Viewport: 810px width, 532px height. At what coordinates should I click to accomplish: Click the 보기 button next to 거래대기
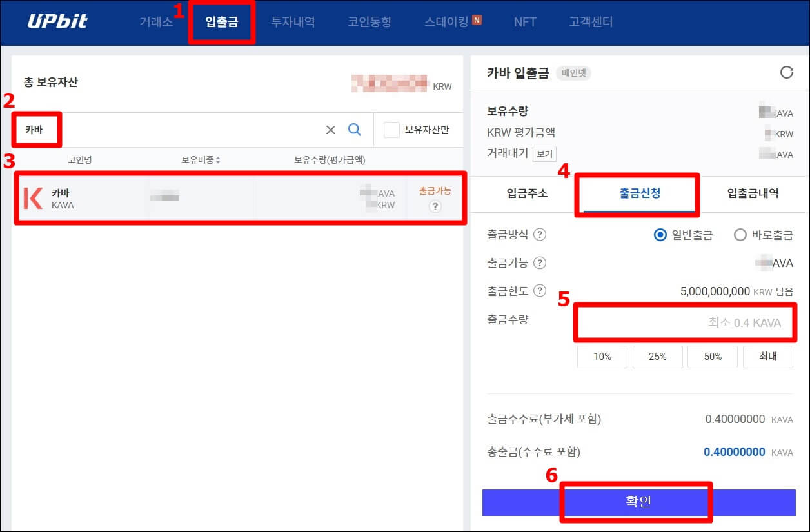click(544, 154)
